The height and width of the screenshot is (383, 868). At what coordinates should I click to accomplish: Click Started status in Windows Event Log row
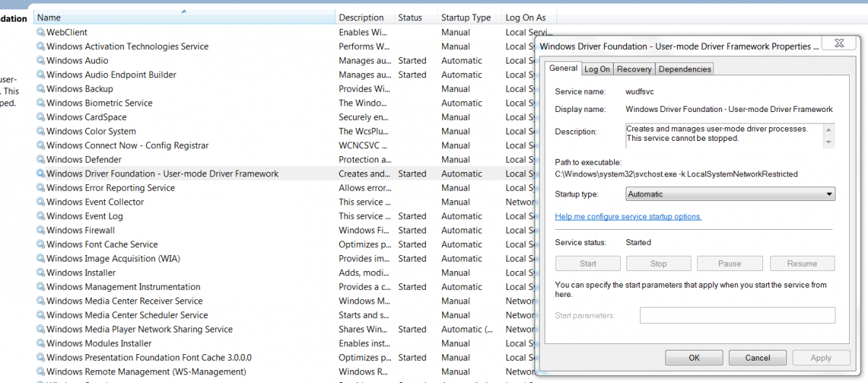click(x=412, y=216)
